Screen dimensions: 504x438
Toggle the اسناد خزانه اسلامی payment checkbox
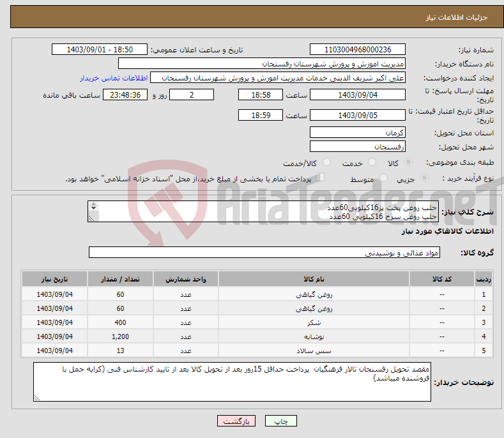(321, 177)
